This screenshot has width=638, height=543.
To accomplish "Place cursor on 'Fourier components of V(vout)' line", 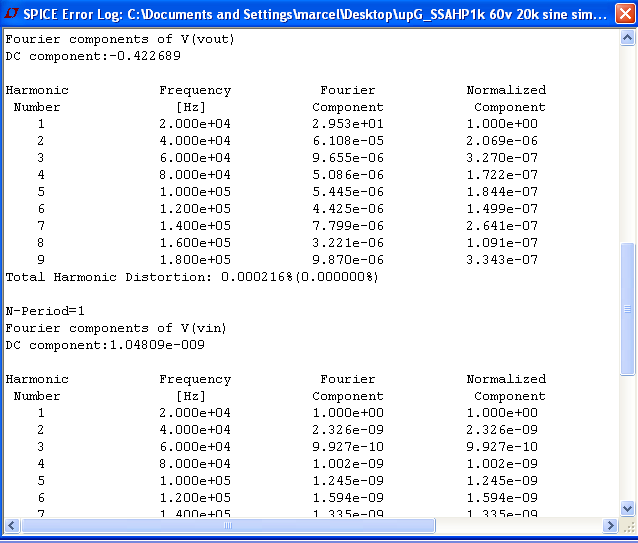I will point(120,39).
